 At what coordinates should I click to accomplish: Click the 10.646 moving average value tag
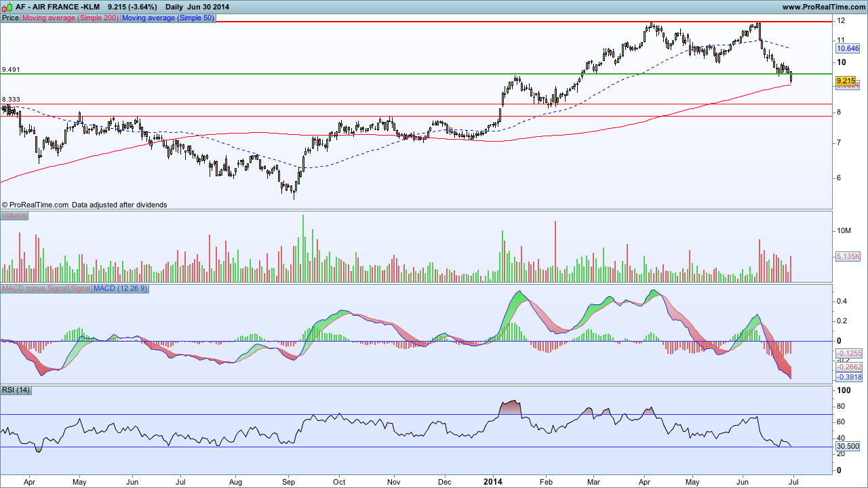click(848, 49)
